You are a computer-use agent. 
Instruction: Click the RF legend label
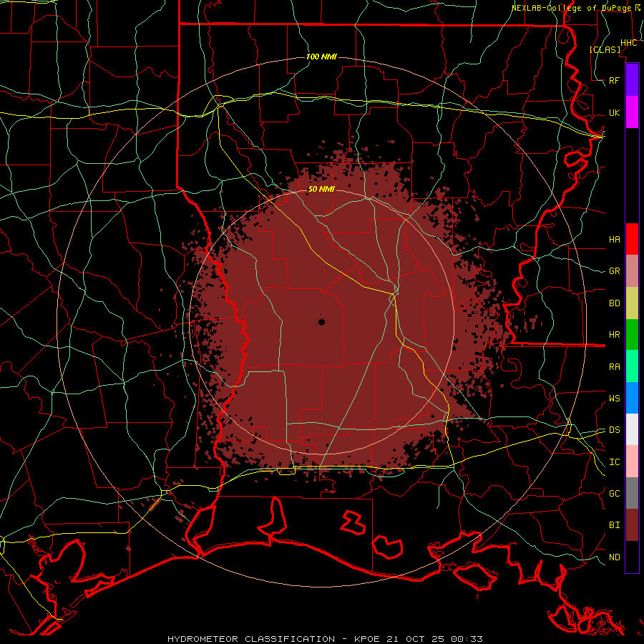pos(615,80)
